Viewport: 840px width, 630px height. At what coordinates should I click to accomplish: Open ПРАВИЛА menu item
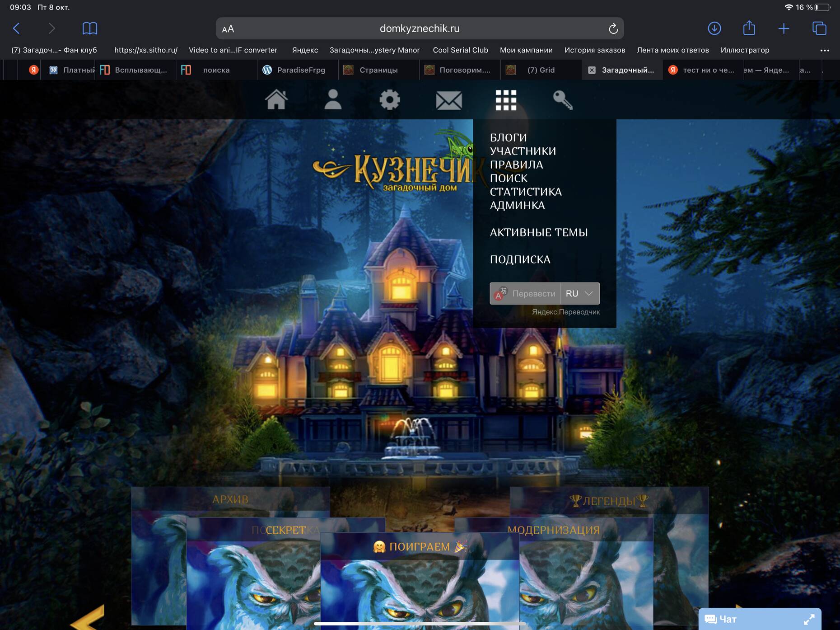pos(516,165)
